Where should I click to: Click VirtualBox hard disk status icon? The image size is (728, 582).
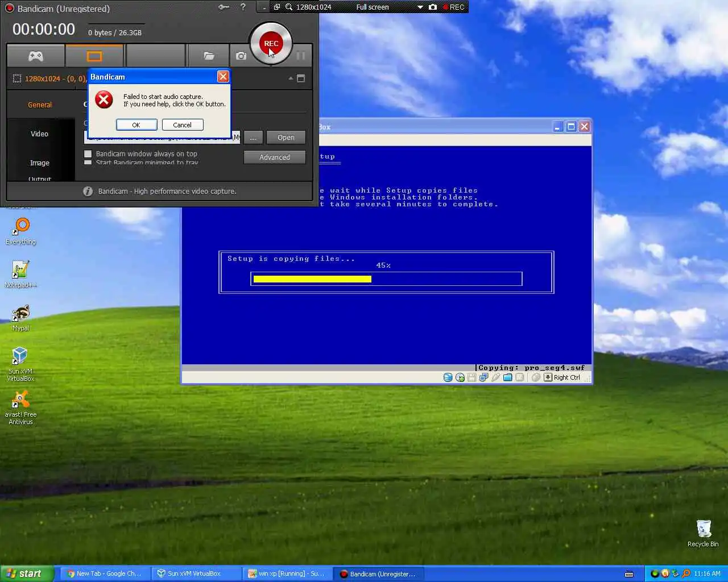448,377
